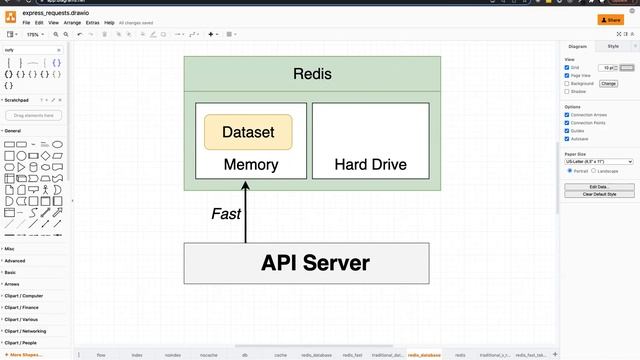Pick the actor stick figure shape
The width and height of the screenshot is (640, 360).
(x=45, y=190)
